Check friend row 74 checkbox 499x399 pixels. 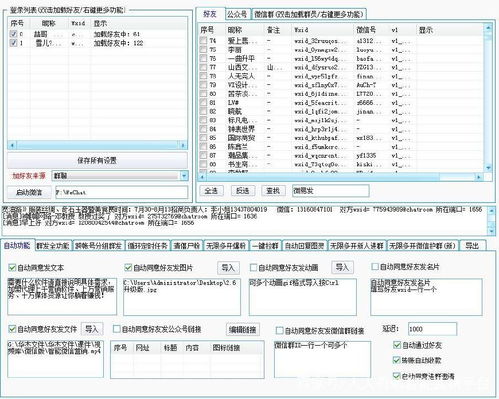click(x=203, y=41)
